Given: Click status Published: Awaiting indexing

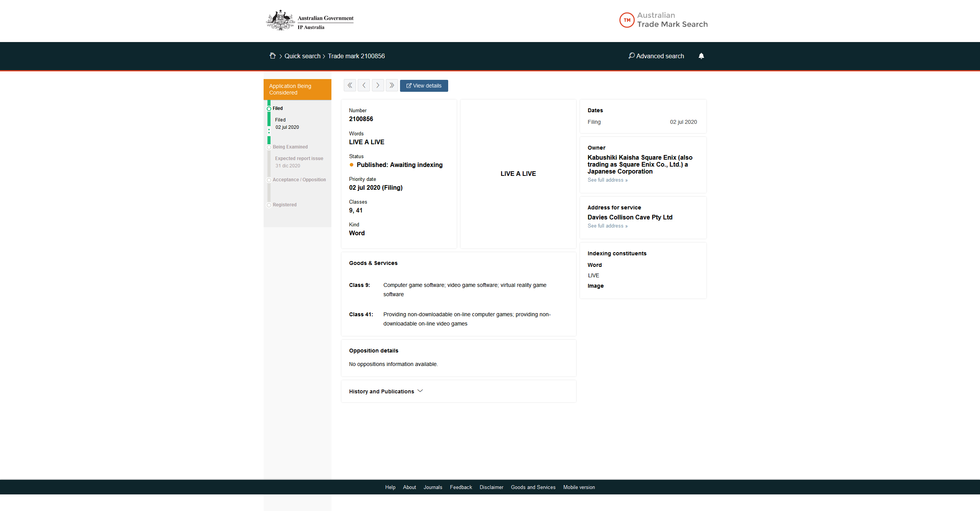Looking at the screenshot, I should [x=399, y=165].
